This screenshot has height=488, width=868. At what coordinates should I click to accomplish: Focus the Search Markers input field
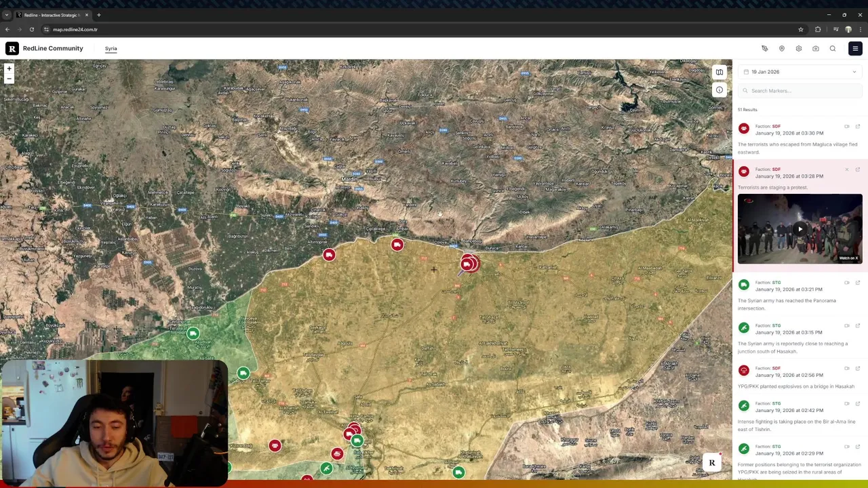point(800,91)
